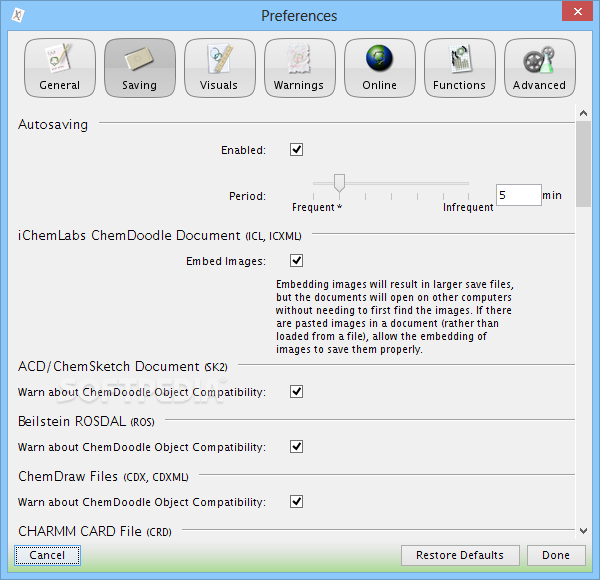Click the Autosaving section heading
600x580 pixels.
(x=53, y=125)
